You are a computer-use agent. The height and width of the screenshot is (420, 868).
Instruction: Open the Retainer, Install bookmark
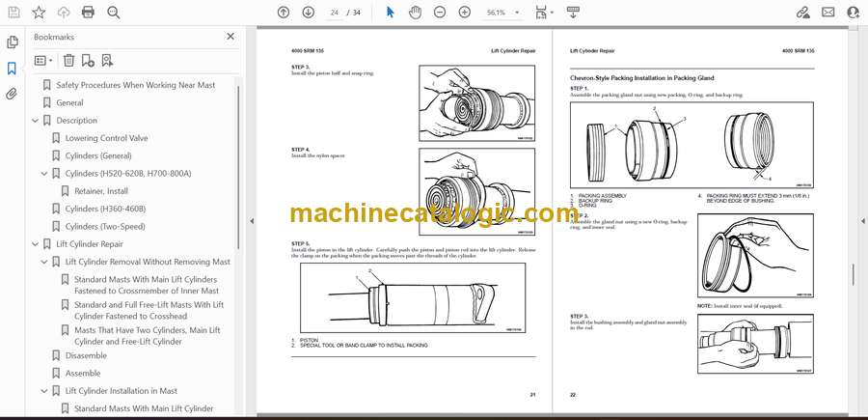click(x=100, y=191)
